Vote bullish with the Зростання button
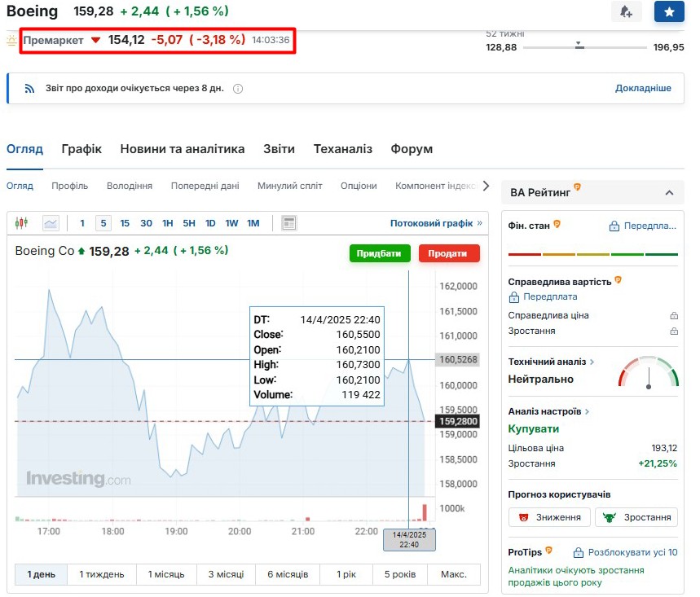 click(x=636, y=517)
